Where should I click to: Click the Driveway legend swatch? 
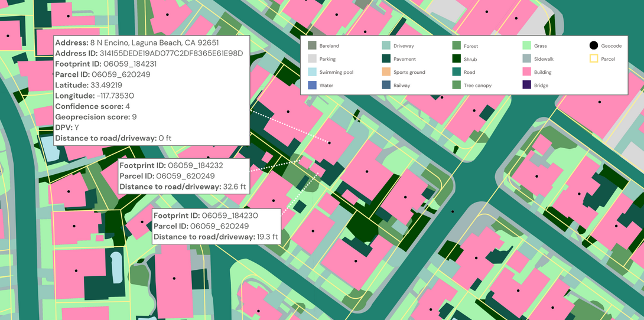(386, 46)
